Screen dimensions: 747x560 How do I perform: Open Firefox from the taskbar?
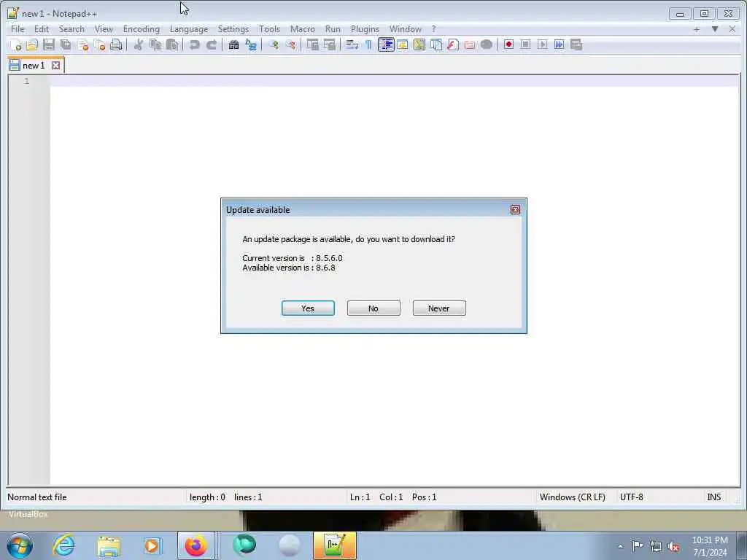196,545
